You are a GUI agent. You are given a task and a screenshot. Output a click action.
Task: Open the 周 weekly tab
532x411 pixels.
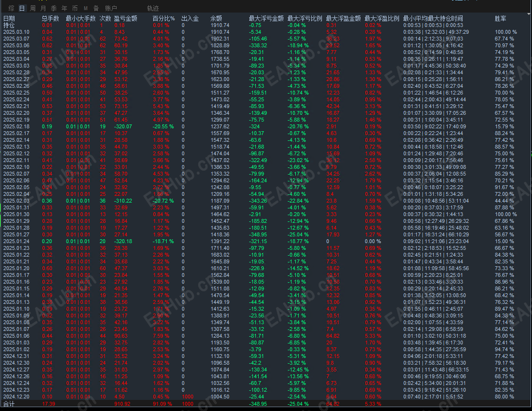33,8
